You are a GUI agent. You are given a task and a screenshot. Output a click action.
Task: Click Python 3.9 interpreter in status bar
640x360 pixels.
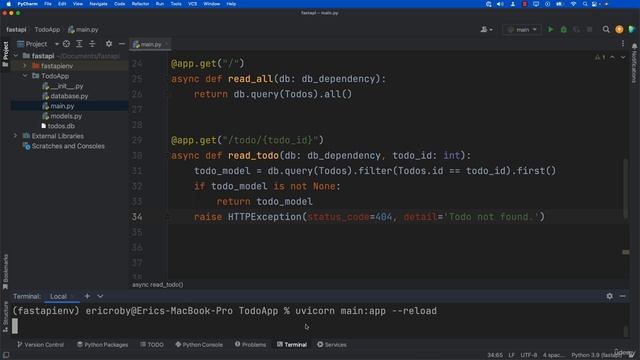(597, 355)
